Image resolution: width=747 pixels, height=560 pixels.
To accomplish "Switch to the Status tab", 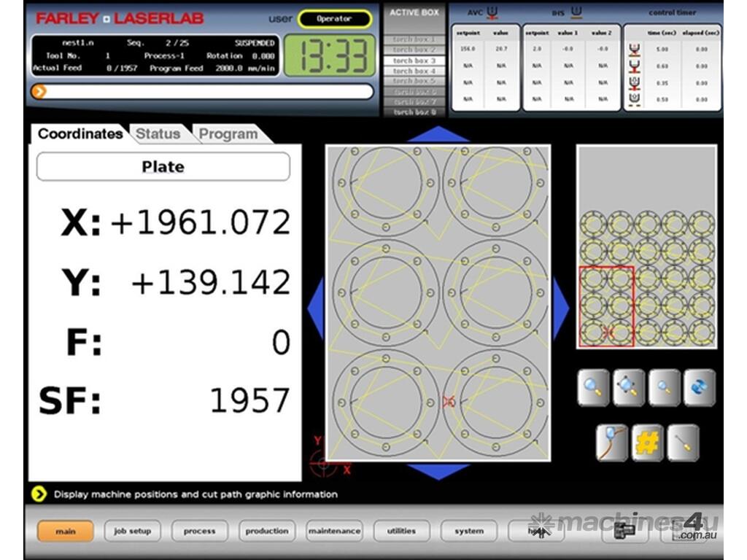I will pyautogui.click(x=158, y=134).
